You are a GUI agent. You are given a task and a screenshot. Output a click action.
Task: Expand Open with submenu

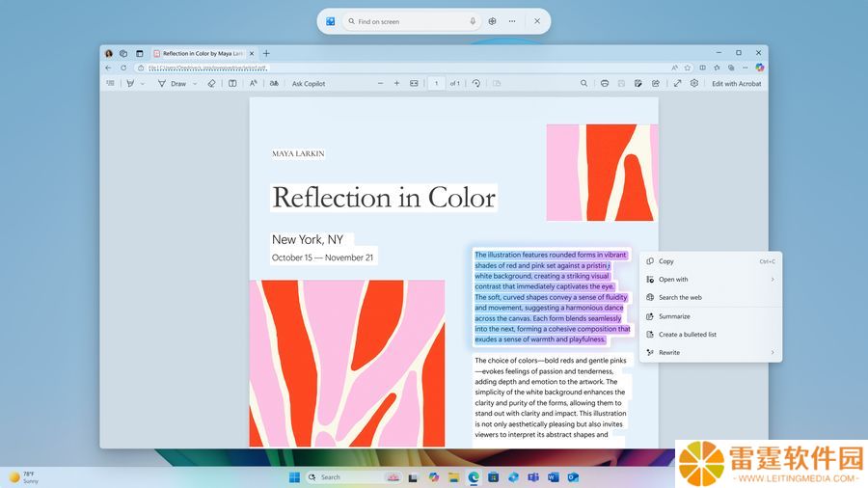[x=711, y=280]
